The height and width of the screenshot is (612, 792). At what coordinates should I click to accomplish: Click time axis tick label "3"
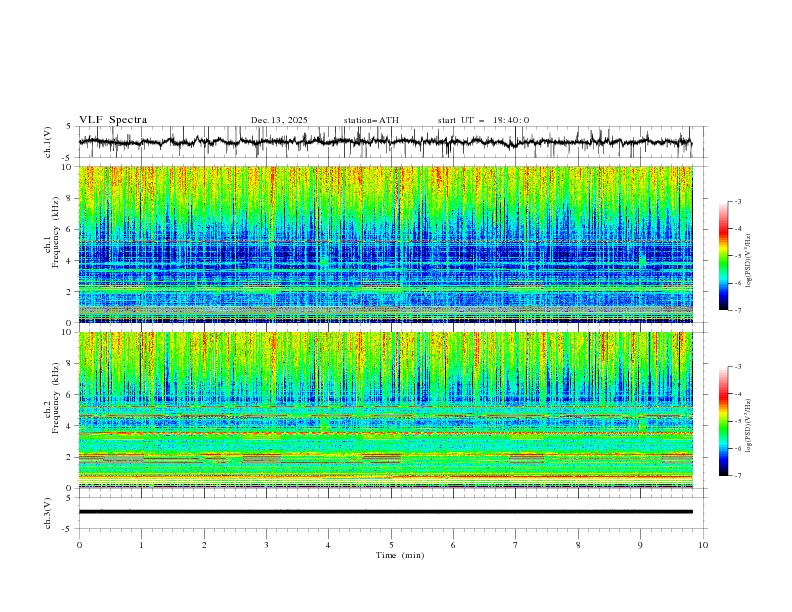coord(266,545)
